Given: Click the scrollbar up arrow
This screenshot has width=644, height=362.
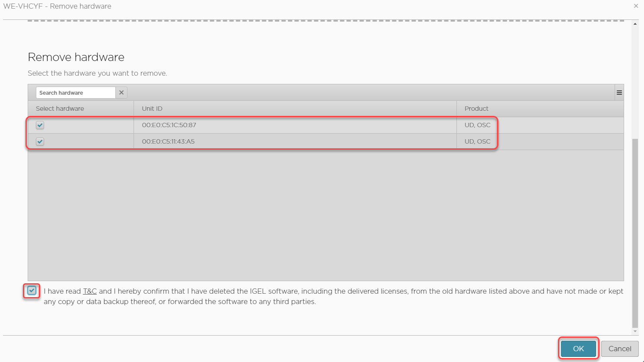Looking at the screenshot, I should click(635, 24).
